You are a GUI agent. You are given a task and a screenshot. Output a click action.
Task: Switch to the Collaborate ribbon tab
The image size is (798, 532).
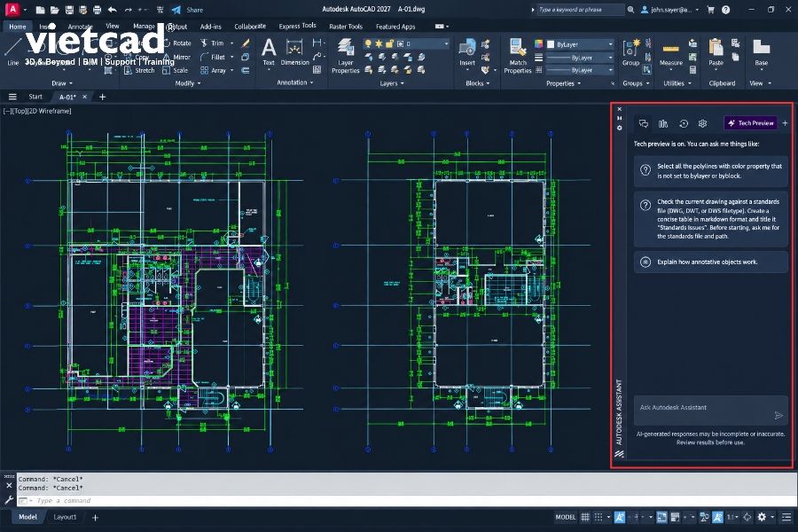[x=250, y=27]
